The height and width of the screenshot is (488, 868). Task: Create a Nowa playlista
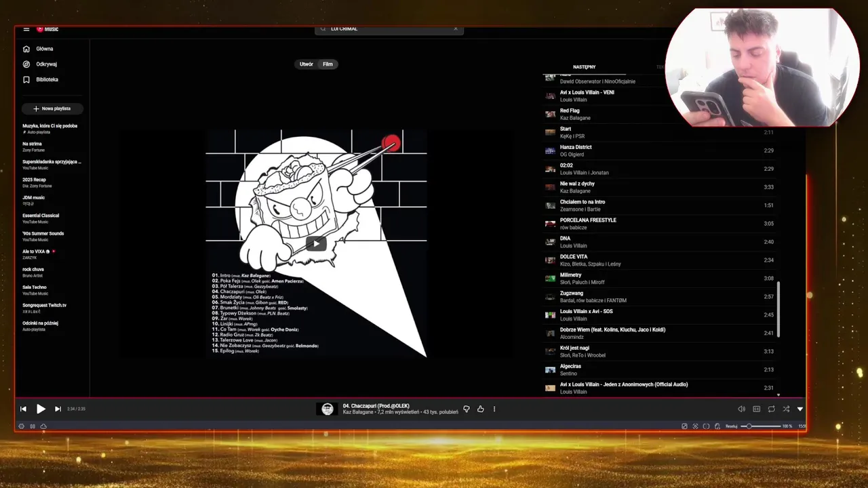tap(52, 108)
